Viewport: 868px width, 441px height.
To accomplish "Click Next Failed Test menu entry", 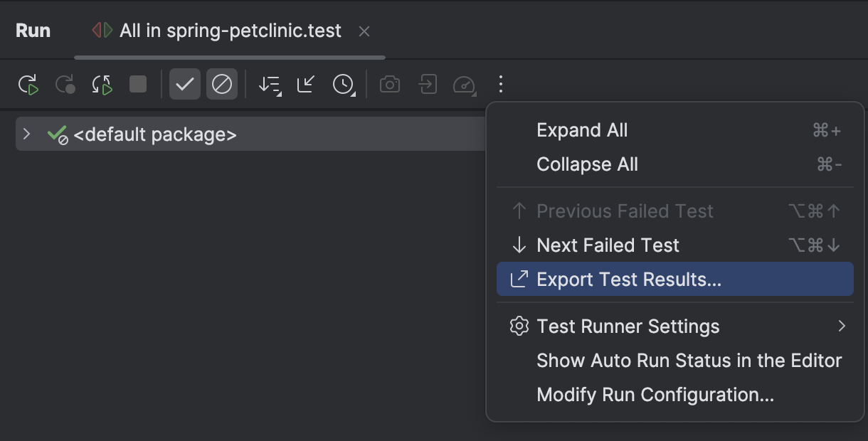I will pos(608,245).
